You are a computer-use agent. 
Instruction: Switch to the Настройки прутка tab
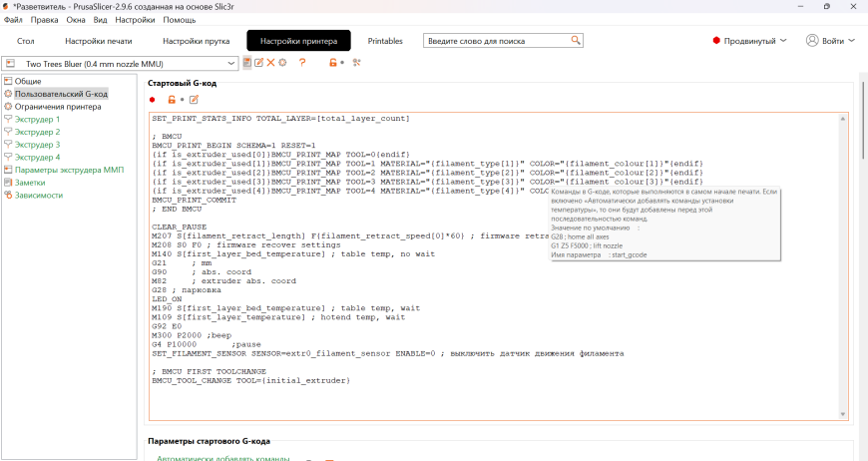pos(196,41)
